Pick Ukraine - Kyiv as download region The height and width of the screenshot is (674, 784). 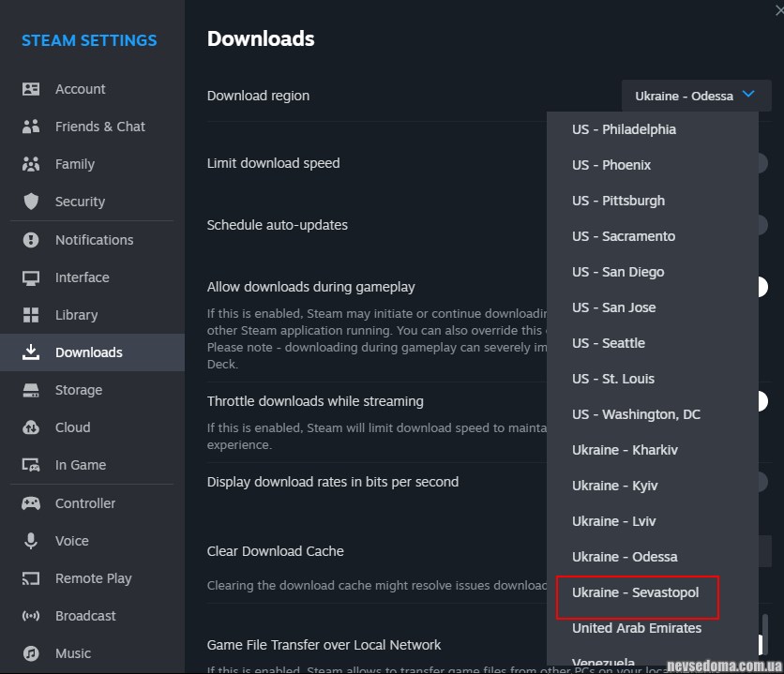click(614, 486)
